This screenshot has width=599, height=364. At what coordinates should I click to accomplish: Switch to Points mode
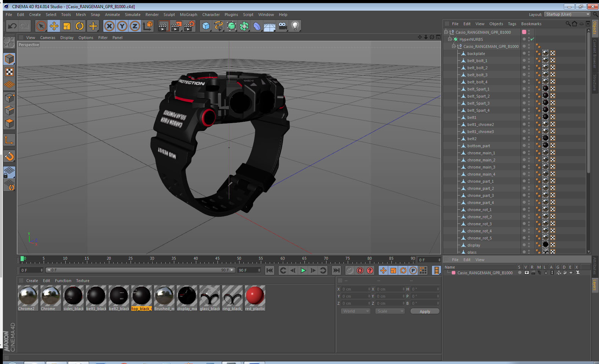(9, 98)
